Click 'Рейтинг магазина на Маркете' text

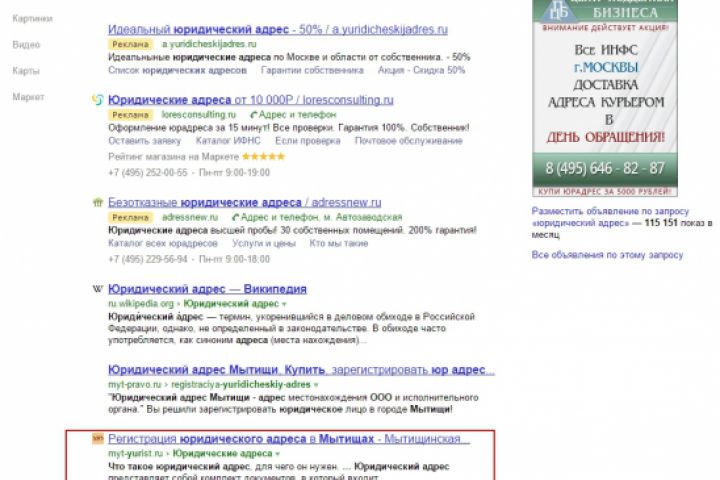[x=174, y=157]
